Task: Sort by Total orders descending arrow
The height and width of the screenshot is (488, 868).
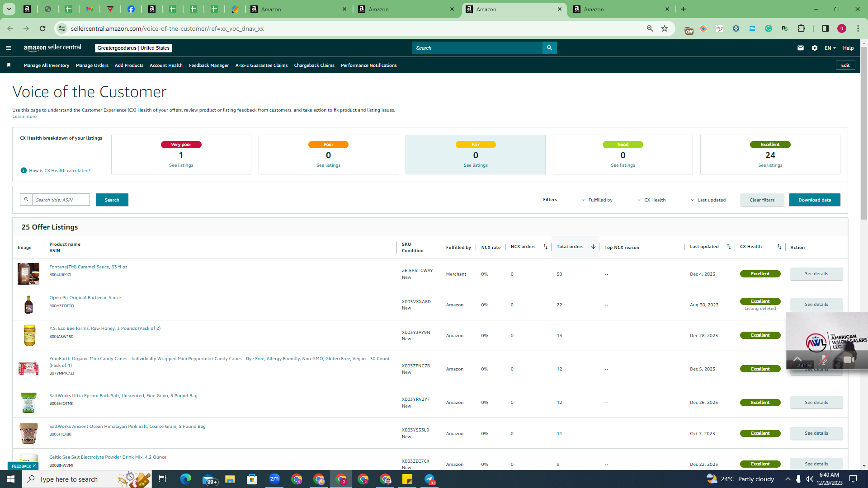Action: click(x=593, y=247)
